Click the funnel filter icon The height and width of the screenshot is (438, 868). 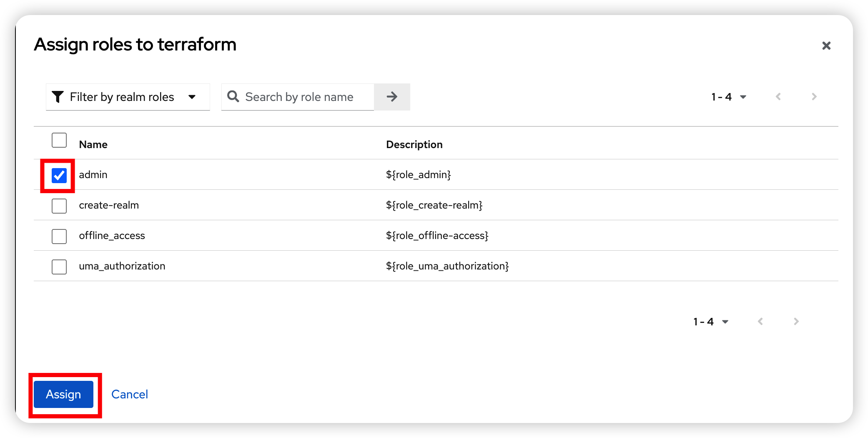click(x=58, y=97)
